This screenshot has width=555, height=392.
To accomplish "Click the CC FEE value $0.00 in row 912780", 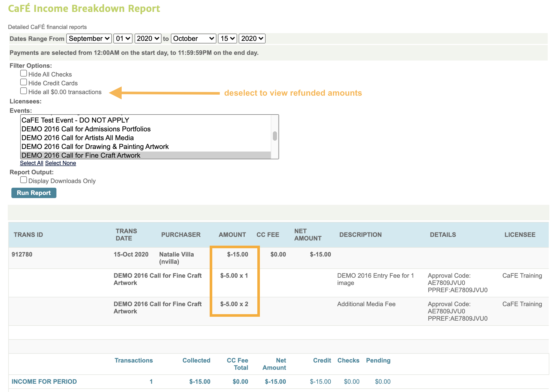I will tap(278, 254).
